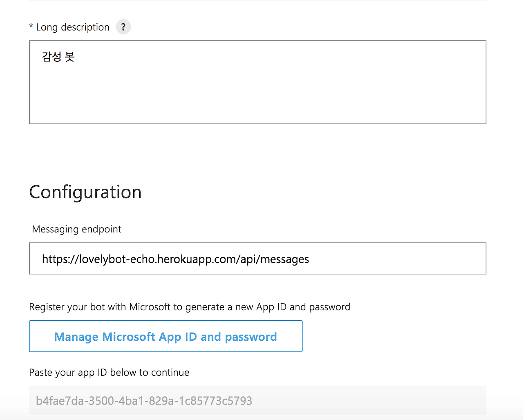Screen dimensions: 523x420
Task: Click the Korean text '감성 봇' in the description
Action: coord(58,56)
